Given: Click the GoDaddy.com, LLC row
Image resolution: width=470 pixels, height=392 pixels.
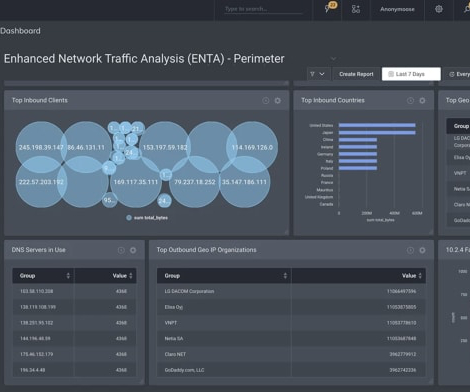Looking at the screenshot, I should click(291, 370).
